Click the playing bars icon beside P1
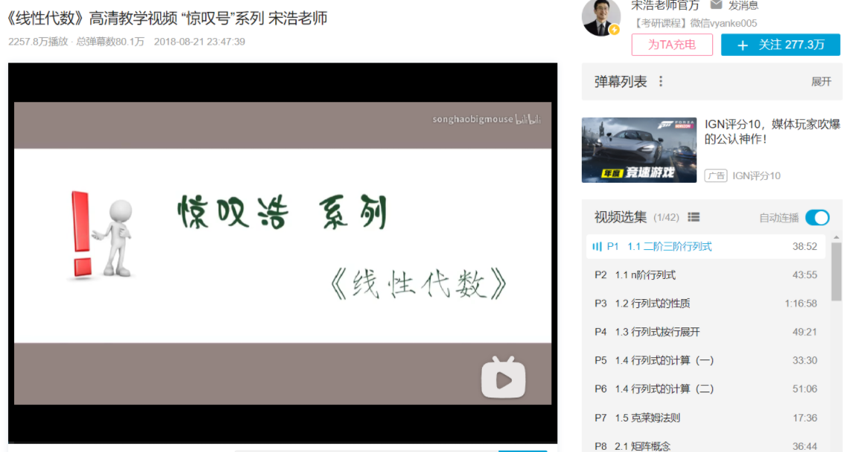This screenshot has height=452, width=868. (x=597, y=246)
